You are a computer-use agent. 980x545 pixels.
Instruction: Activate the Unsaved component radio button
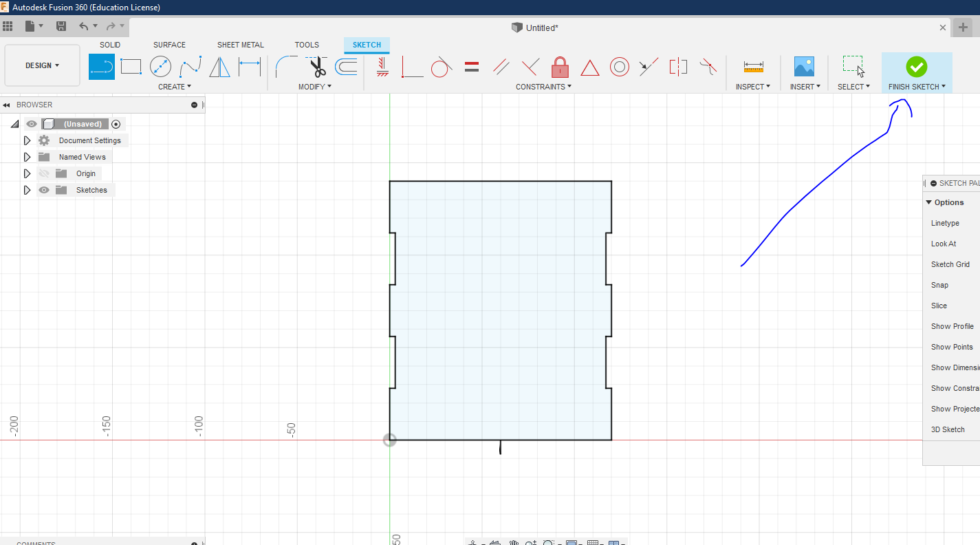116,124
